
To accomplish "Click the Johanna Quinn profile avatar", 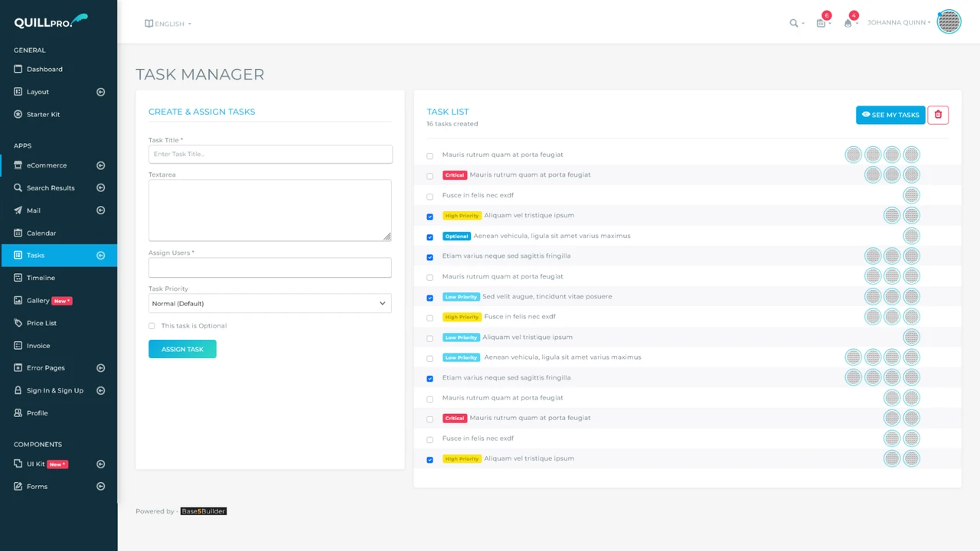I will coord(949,22).
